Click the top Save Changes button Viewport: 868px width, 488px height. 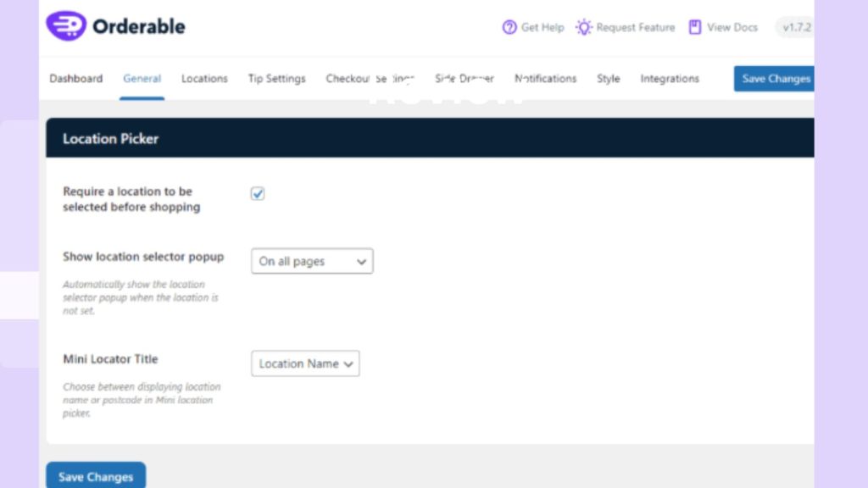click(x=774, y=79)
